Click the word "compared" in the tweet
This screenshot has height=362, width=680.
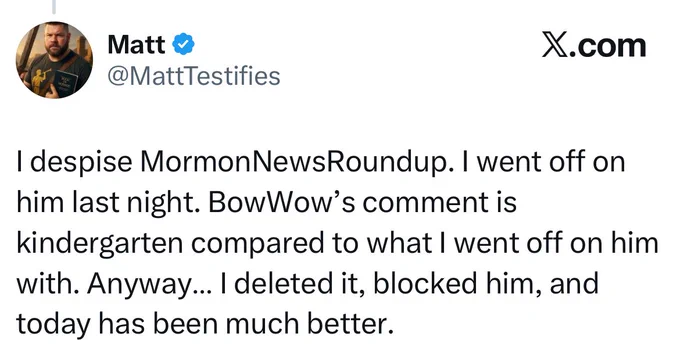coord(258,245)
